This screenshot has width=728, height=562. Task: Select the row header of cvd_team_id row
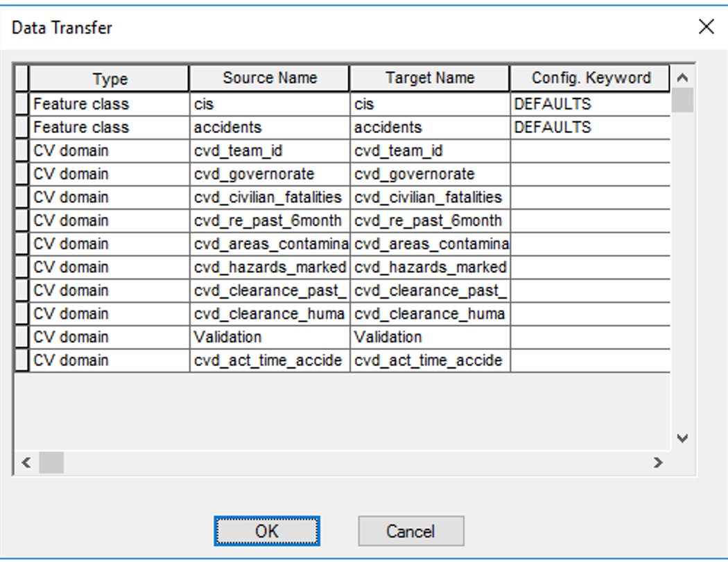[21, 150]
